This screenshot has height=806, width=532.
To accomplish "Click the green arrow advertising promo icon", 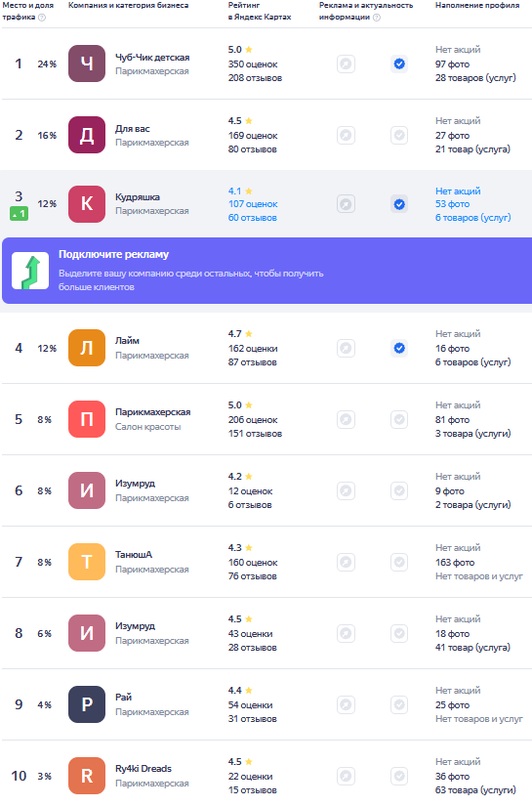I will 30,271.
